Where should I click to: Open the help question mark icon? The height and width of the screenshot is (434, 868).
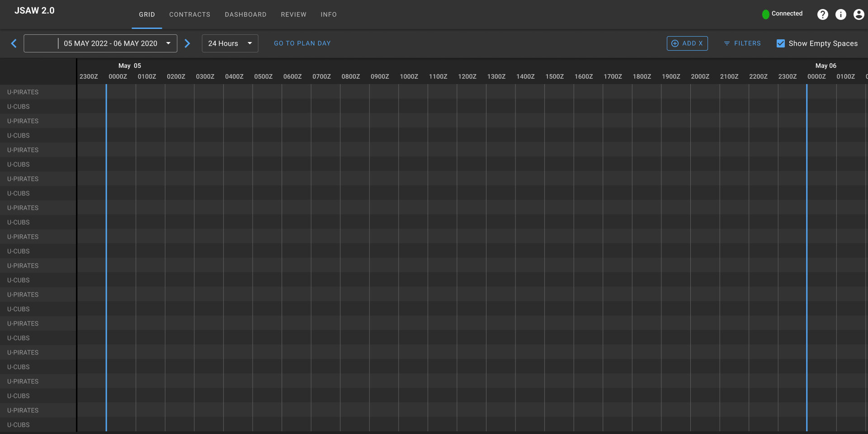823,14
